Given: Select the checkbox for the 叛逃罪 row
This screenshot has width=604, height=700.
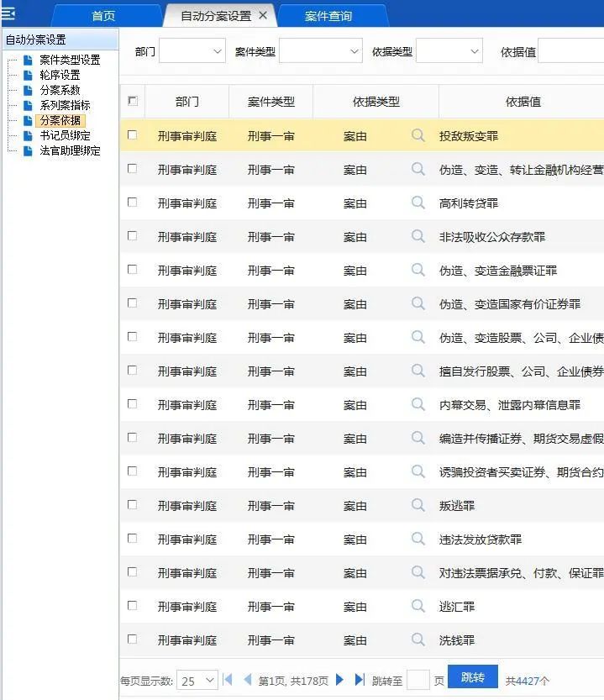Looking at the screenshot, I should (x=132, y=505).
